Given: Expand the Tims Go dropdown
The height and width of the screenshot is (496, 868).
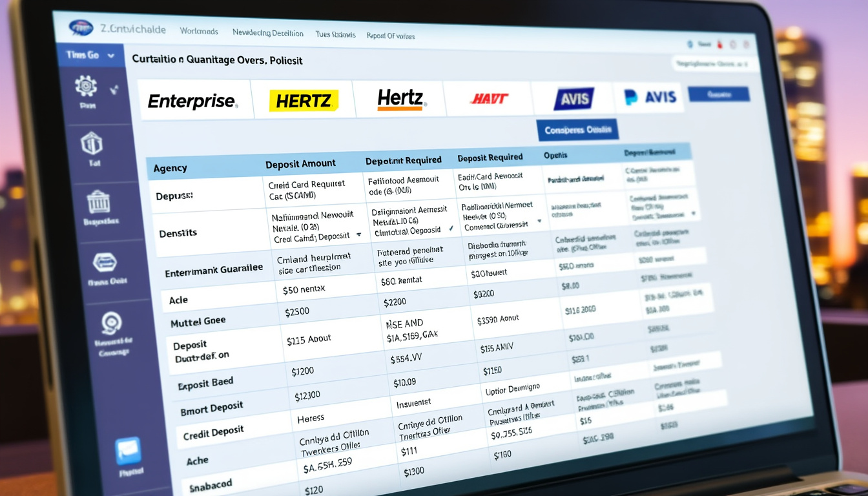Looking at the screenshot, I should pyautogui.click(x=90, y=56).
